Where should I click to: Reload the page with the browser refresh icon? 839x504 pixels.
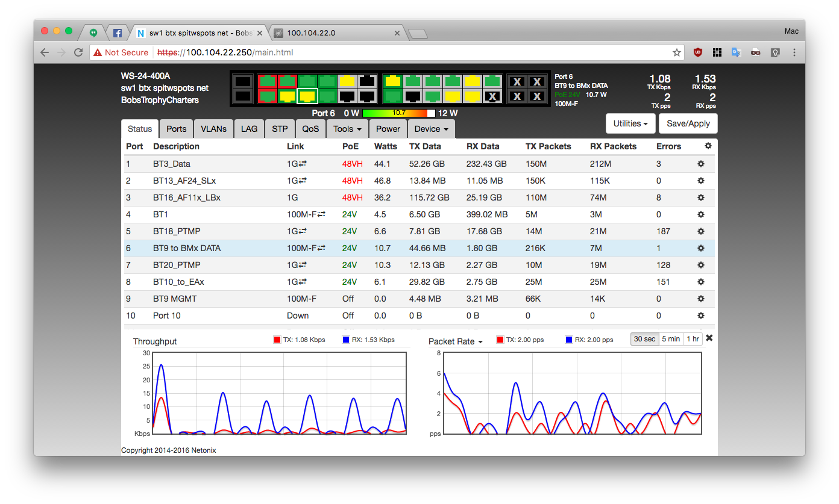point(78,52)
